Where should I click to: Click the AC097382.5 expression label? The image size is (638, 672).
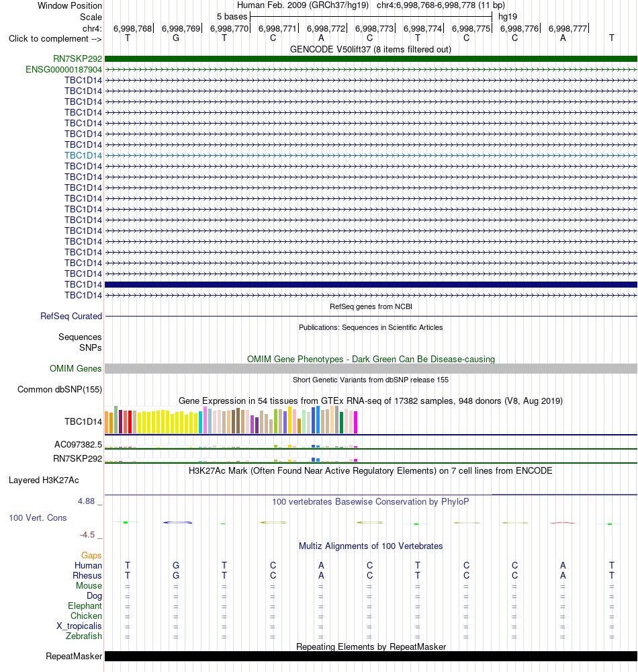[x=78, y=444]
